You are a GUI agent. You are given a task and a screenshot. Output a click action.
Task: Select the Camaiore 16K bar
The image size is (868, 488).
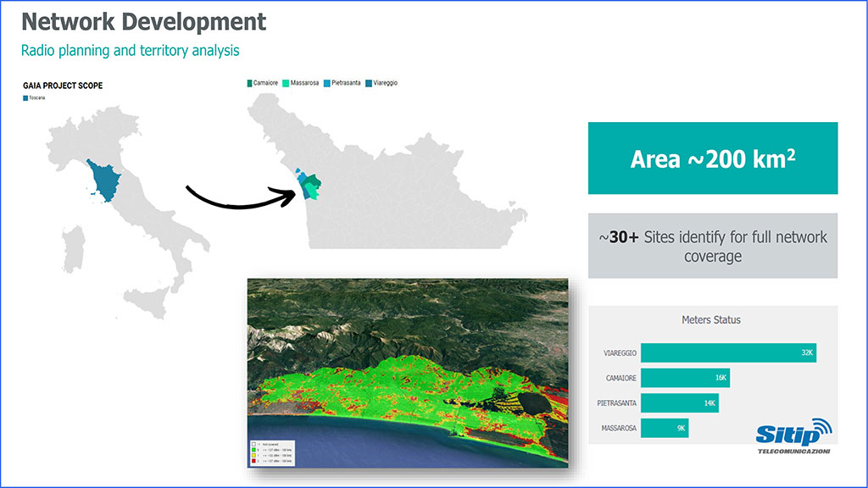pyautogui.click(x=684, y=378)
